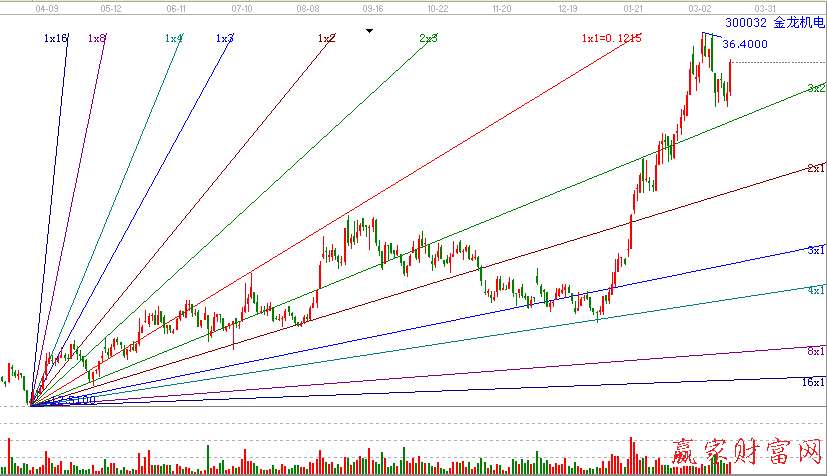Image resolution: width=827 pixels, height=476 pixels.
Task: Click the 12-19 date on time axis
Action: pyautogui.click(x=567, y=7)
